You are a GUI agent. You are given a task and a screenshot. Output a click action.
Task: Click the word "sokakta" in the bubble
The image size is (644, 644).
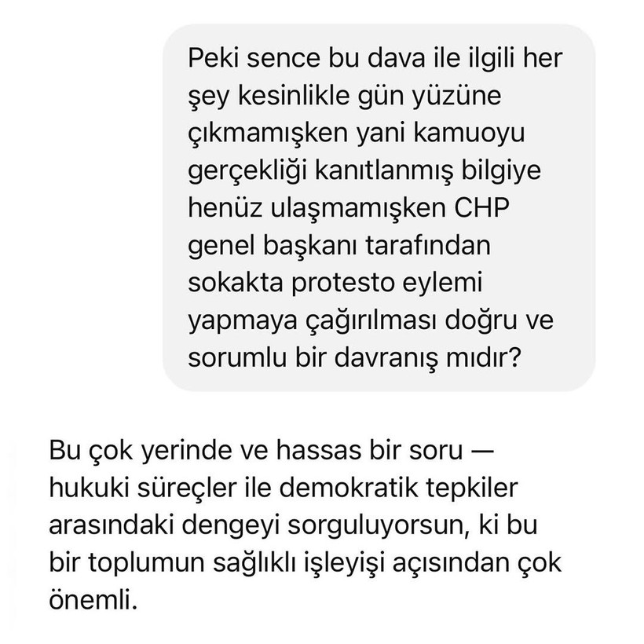(x=236, y=283)
